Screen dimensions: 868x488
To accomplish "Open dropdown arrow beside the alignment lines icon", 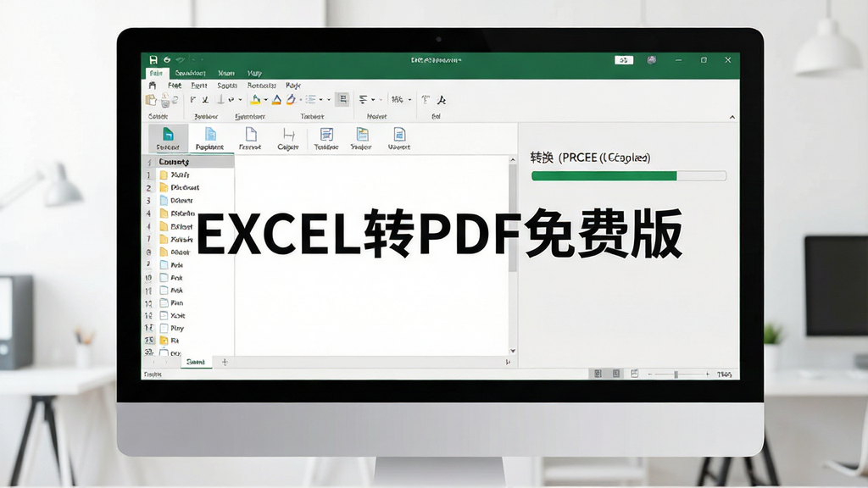I will [373, 100].
